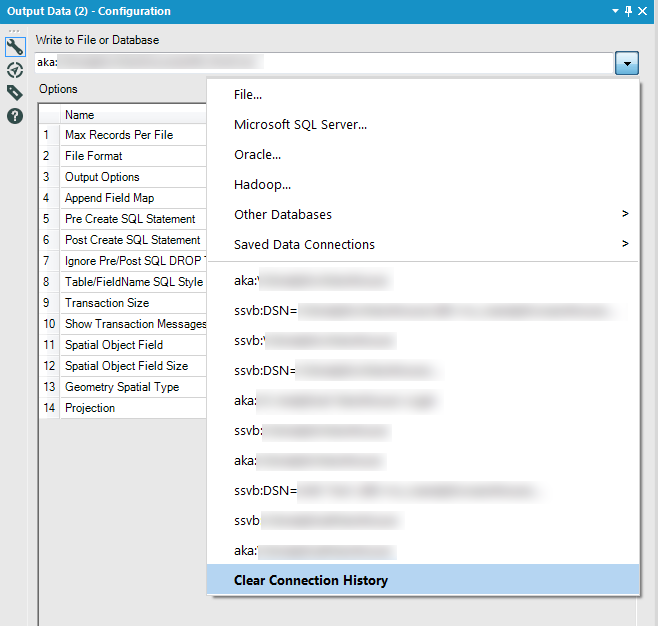Close the Configuration panel
This screenshot has height=626, width=658.
642,11
